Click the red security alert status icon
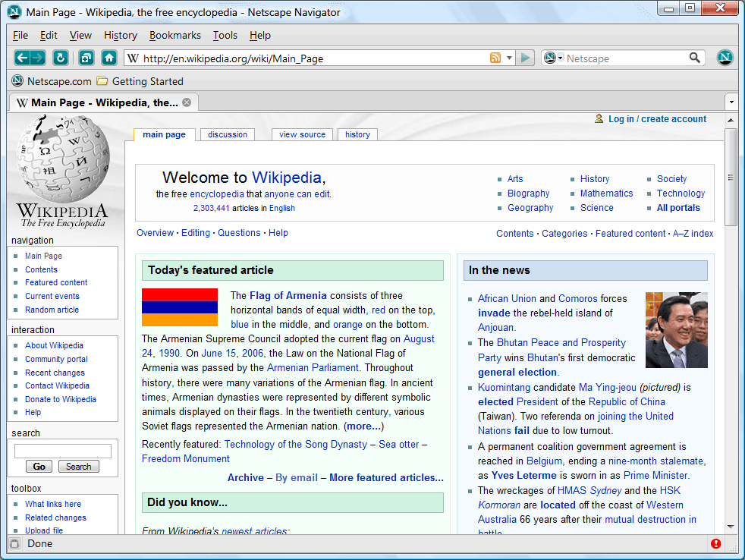This screenshot has width=745, height=560. coord(715,543)
